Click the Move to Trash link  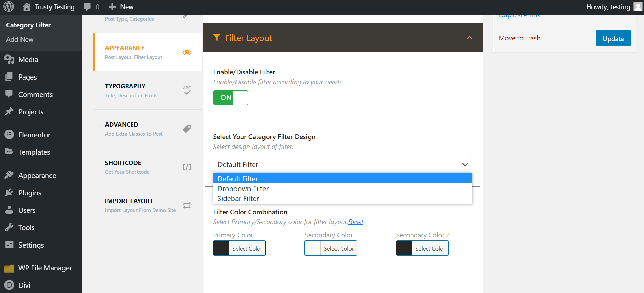(519, 38)
